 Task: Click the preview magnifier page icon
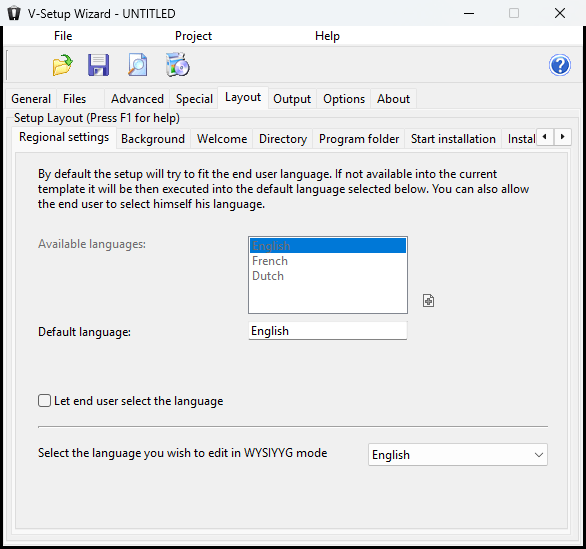click(138, 65)
